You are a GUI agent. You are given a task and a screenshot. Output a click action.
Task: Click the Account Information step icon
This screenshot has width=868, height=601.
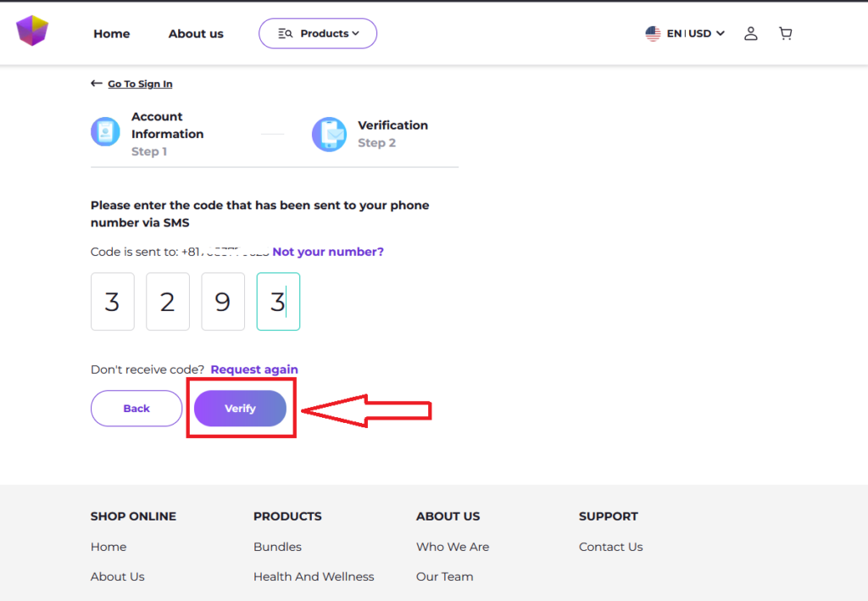coord(106,132)
